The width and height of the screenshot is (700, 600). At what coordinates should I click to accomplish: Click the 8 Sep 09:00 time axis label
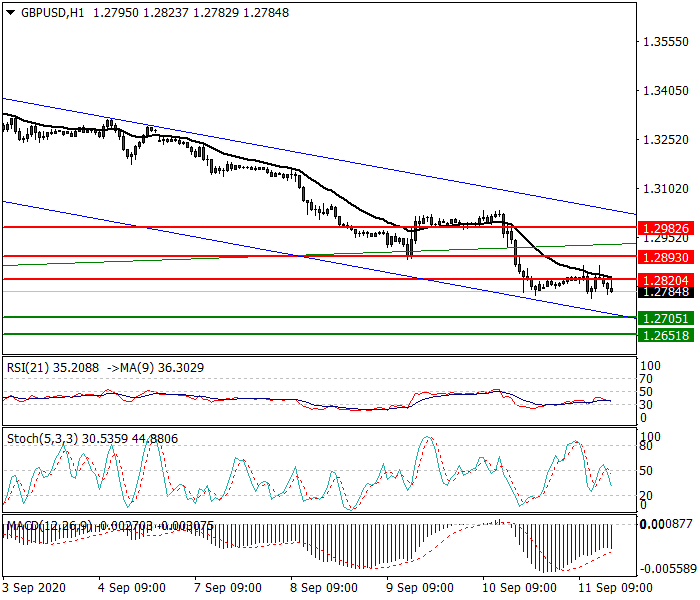(x=324, y=588)
